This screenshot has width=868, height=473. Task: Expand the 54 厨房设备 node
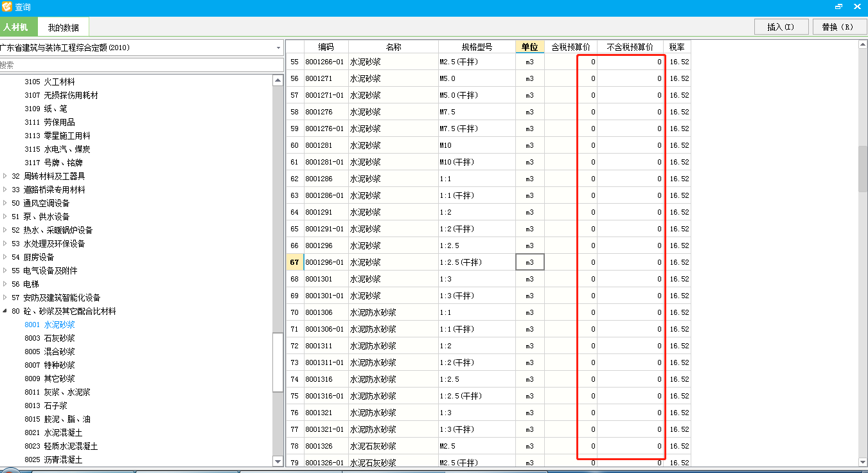click(x=6, y=257)
